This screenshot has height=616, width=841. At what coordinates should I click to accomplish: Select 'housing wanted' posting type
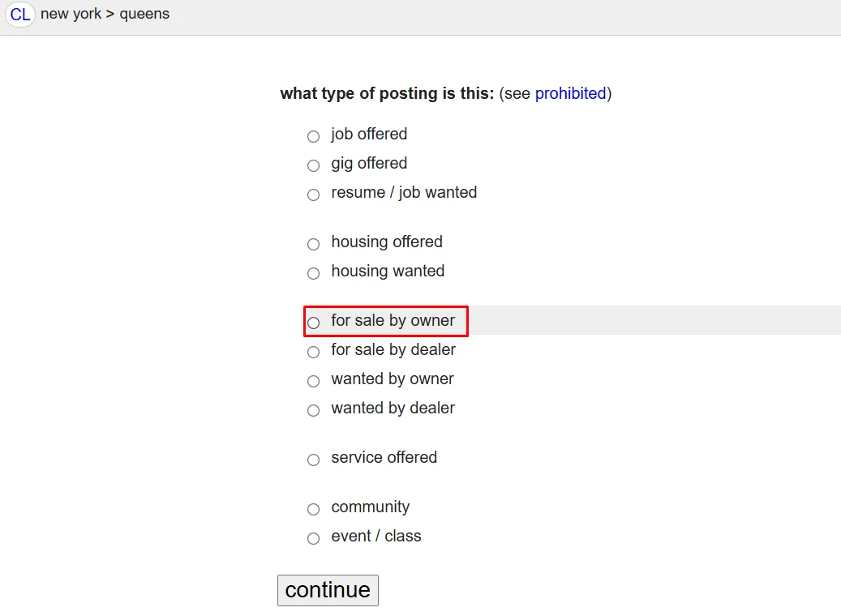[313, 273]
